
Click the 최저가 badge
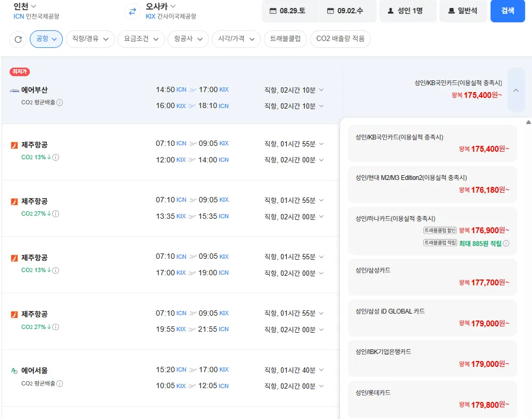tap(20, 72)
